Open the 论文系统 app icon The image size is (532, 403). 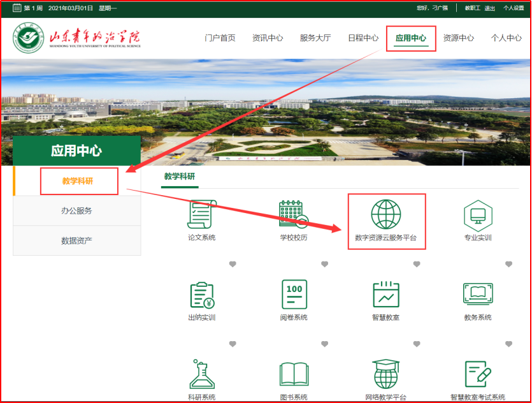[x=201, y=215]
